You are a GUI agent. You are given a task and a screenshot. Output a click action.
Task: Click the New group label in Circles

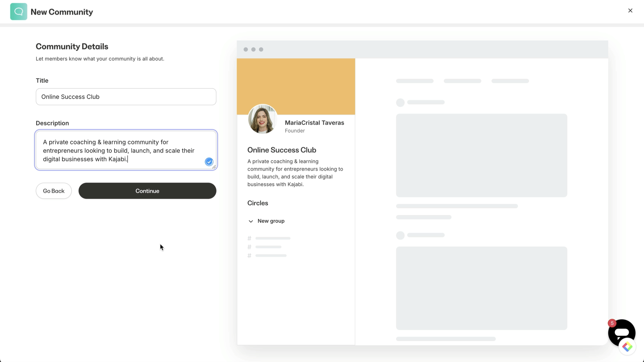[271, 221]
